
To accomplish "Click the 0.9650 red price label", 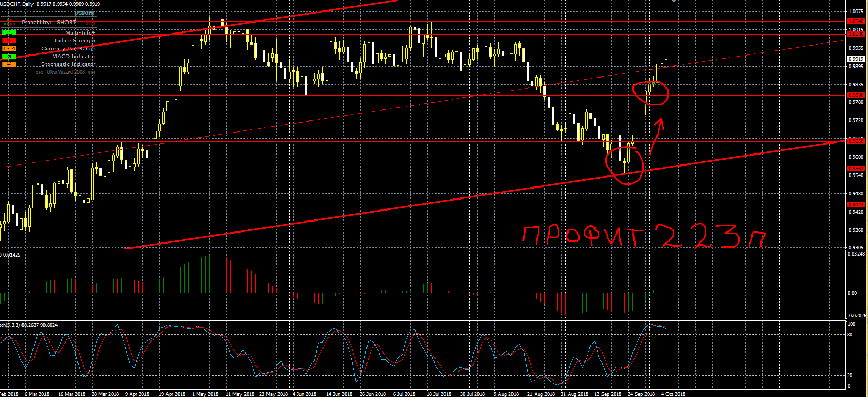I will click(856, 141).
